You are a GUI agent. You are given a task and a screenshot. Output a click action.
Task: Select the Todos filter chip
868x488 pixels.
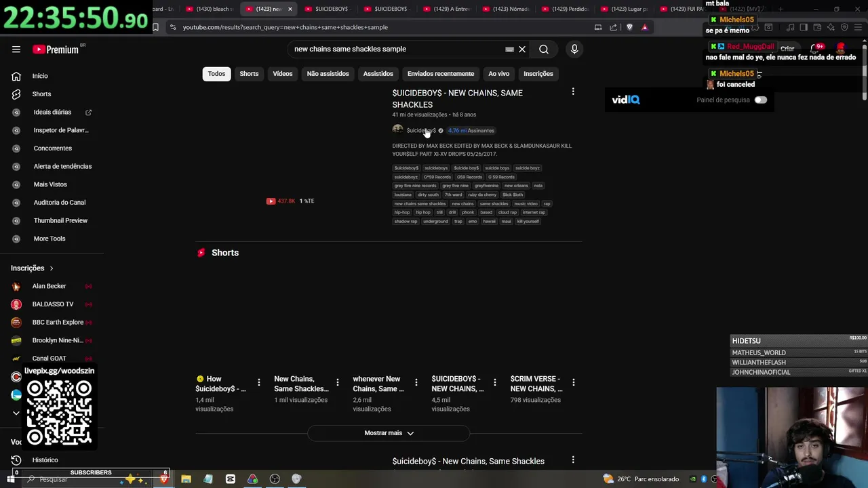[x=216, y=74]
